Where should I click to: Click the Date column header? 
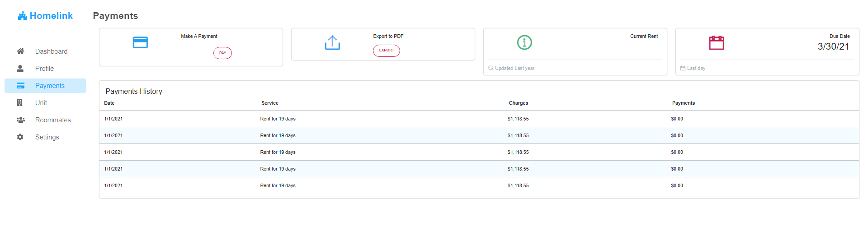click(109, 103)
